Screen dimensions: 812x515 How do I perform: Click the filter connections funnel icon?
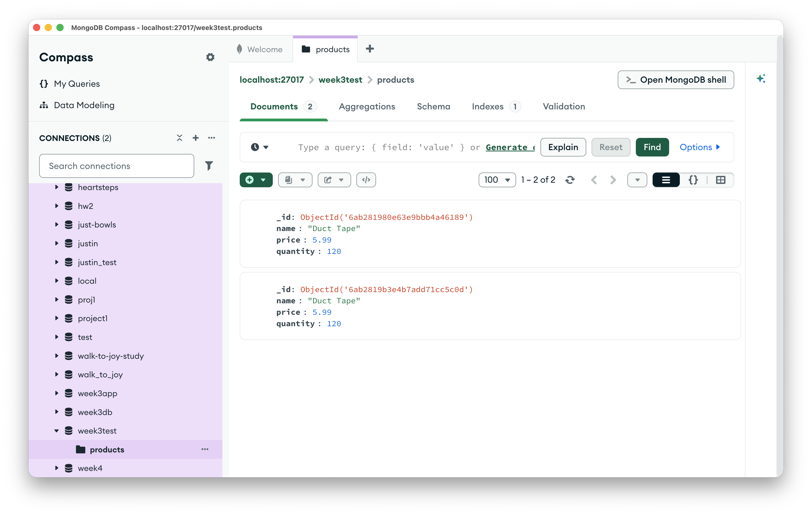click(209, 166)
